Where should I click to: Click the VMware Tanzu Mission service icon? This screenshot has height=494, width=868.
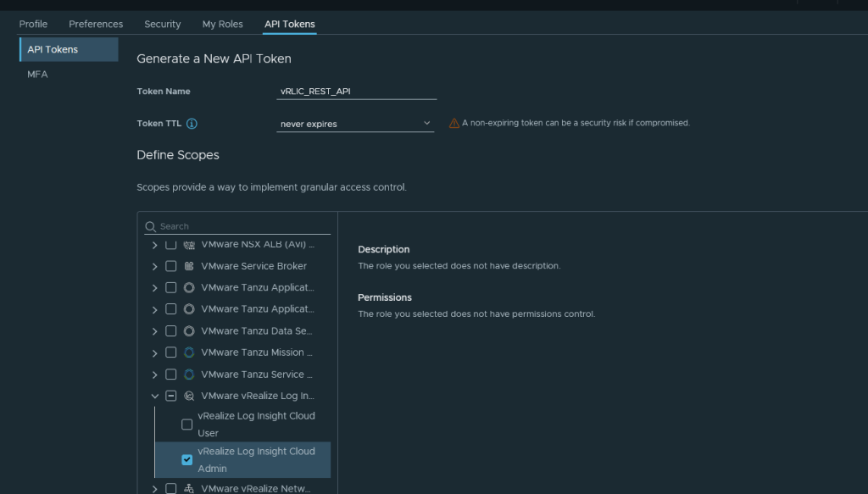coord(189,352)
